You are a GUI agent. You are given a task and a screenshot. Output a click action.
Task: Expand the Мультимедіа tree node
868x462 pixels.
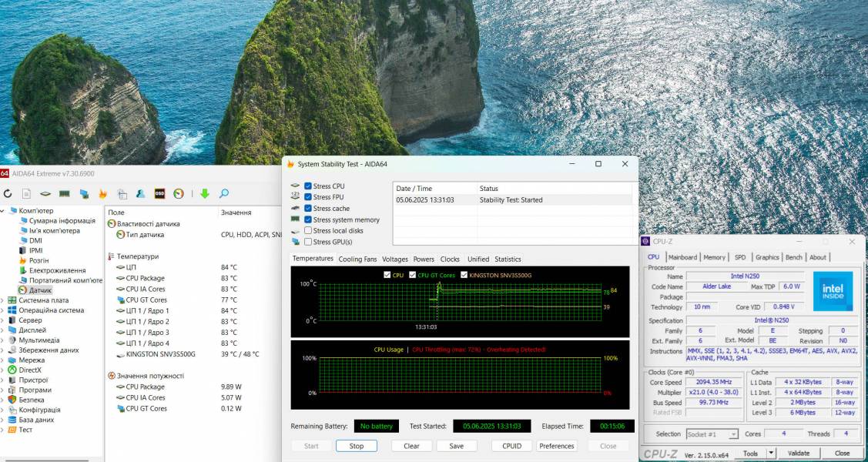click(3, 340)
